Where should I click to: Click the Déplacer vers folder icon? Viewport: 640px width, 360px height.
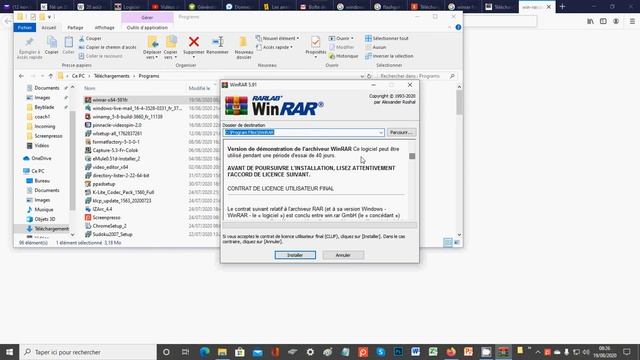[152, 42]
